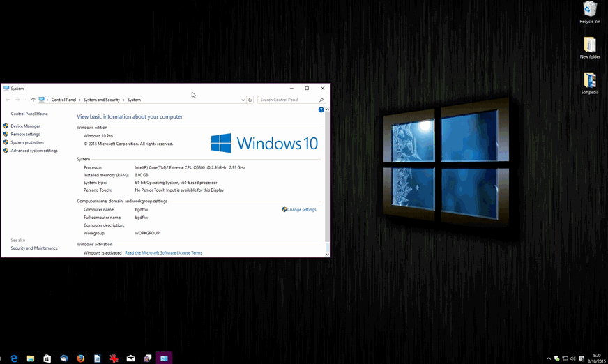Open Security and Maintenance link

34,248
